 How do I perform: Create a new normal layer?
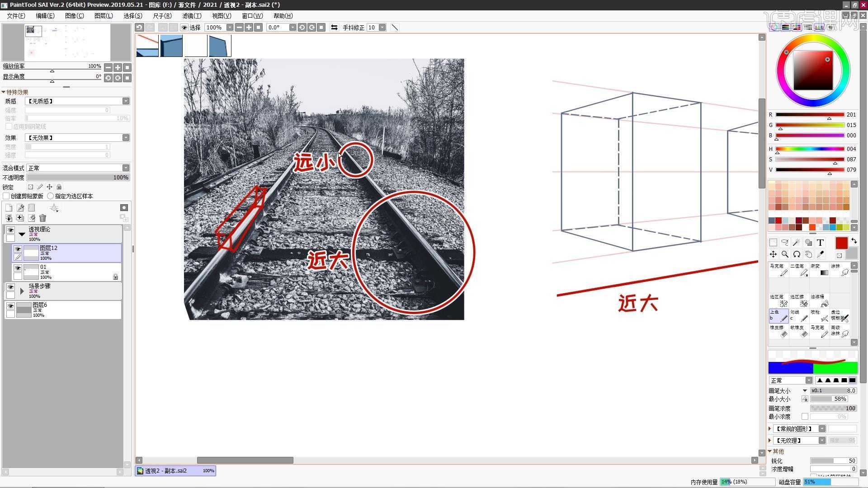(9, 208)
